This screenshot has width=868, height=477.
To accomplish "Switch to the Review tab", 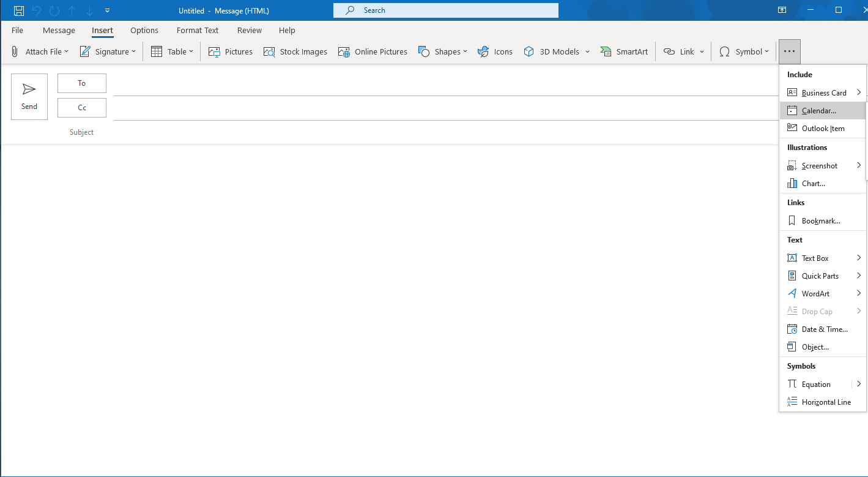I will 249,30.
